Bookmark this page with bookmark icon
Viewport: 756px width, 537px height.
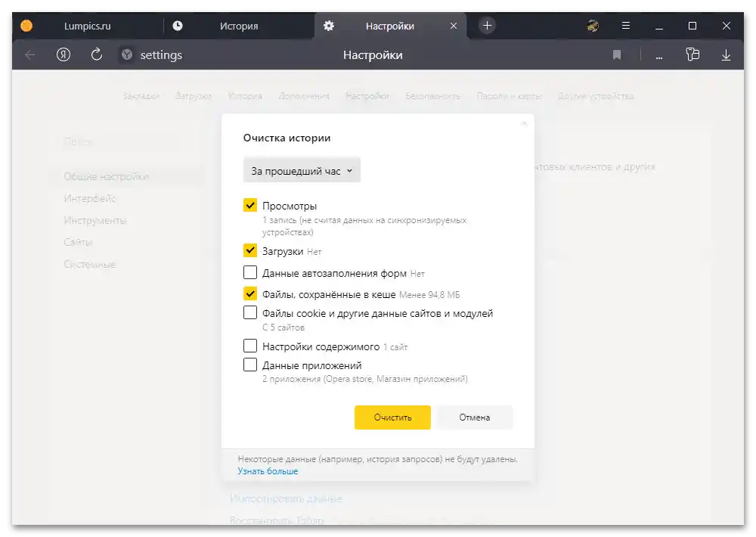click(617, 55)
